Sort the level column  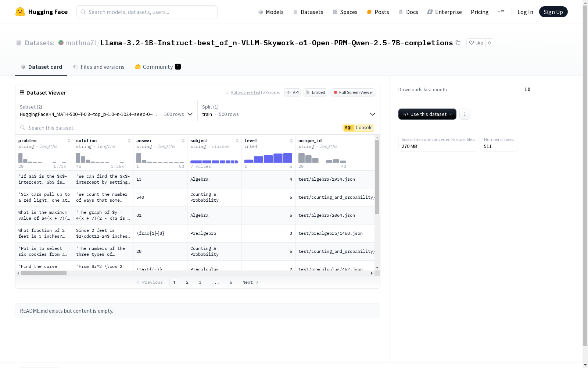coord(291,141)
